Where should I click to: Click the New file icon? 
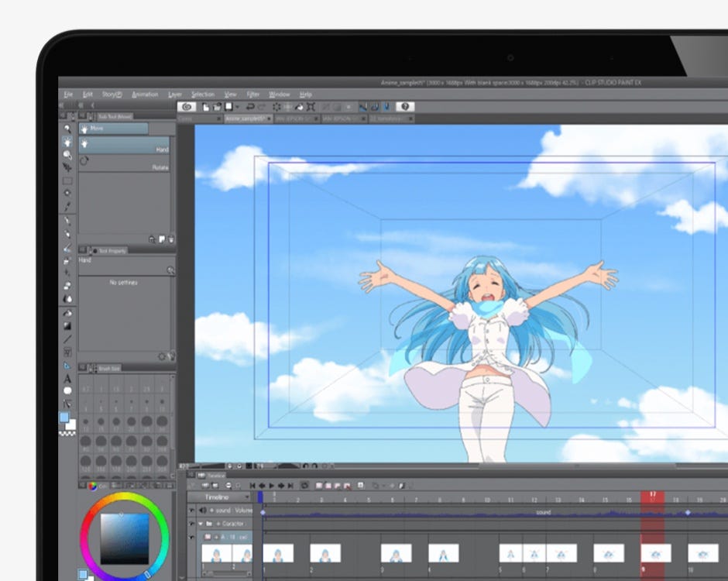206,107
